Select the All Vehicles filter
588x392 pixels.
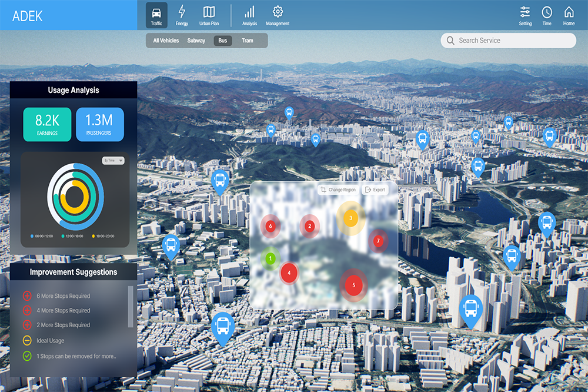166,41
